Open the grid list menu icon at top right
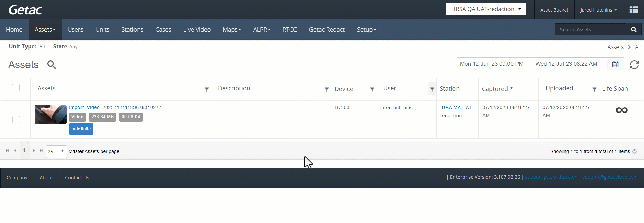644x223 pixels. pos(634,10)
